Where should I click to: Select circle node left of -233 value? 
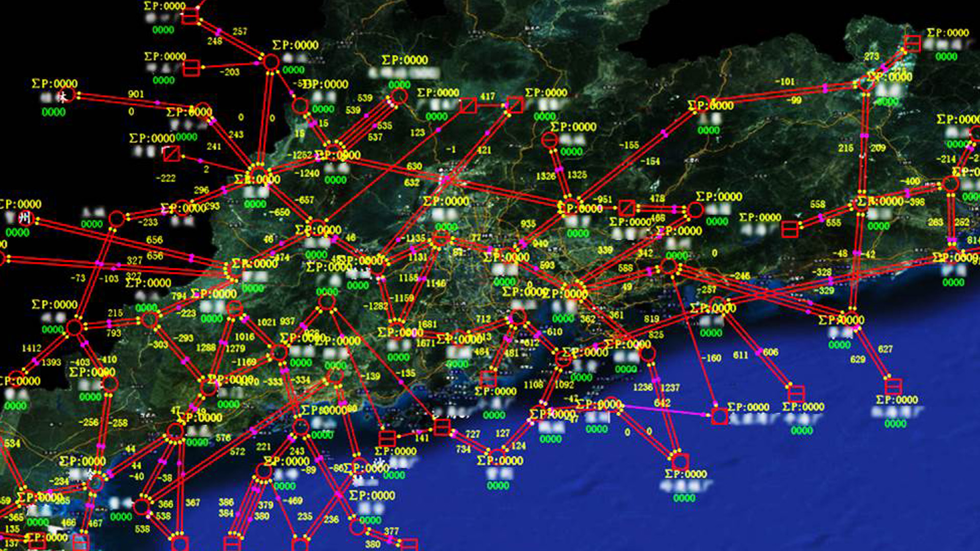pos(116,219)
